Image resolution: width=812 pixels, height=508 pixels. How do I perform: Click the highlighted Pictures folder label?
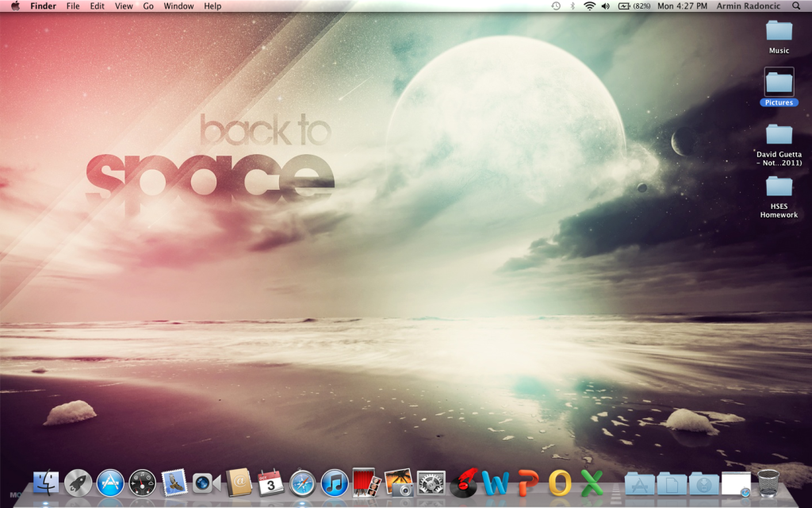point(779,102)
